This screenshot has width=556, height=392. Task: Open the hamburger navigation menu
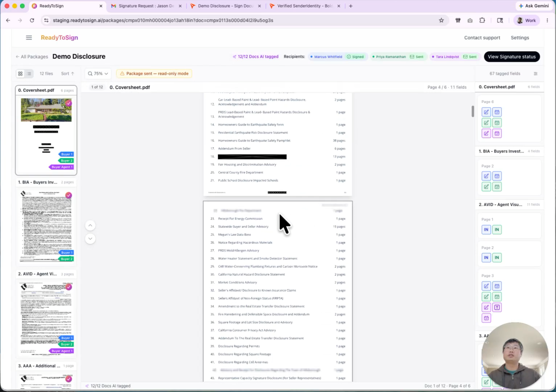[x=29, y=38]
